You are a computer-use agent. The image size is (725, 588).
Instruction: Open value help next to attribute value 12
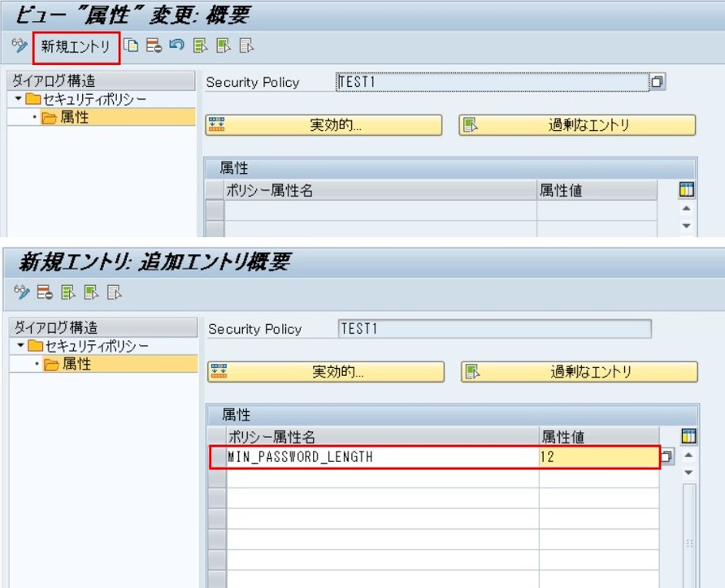[x=667, y=456]
